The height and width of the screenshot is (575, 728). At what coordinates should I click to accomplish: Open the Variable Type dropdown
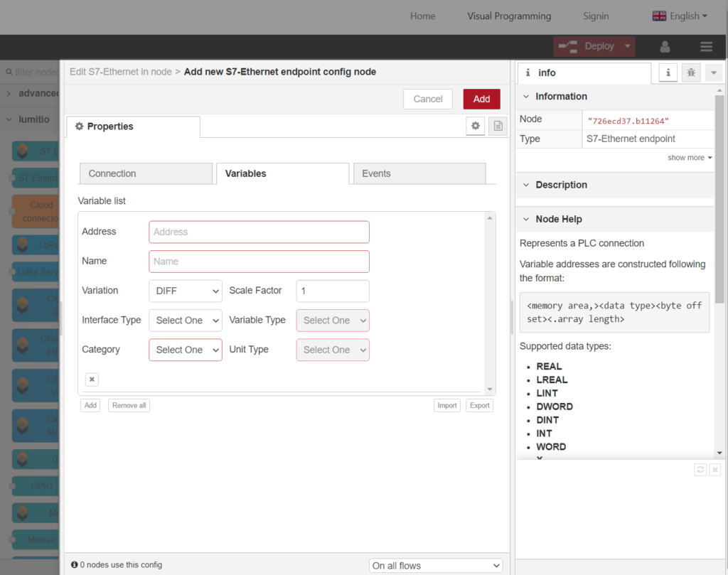click(x=333, y=321)
